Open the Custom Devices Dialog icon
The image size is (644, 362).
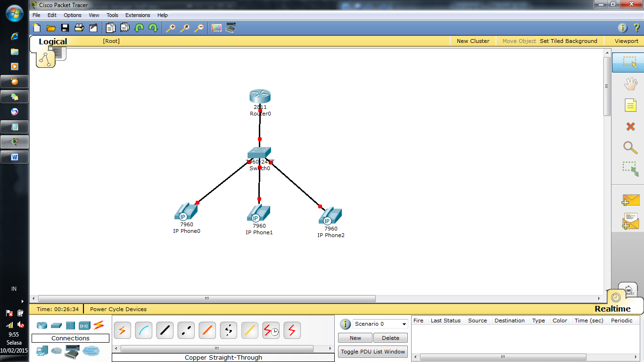(231, 28)
